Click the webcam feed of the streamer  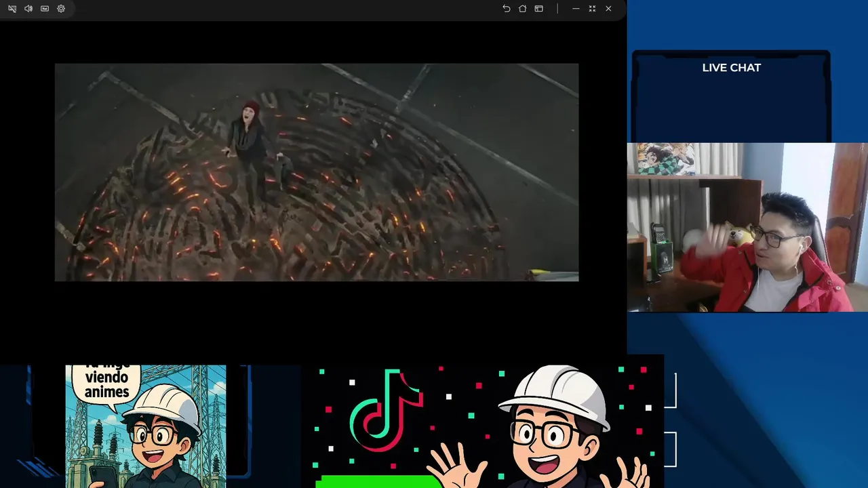(x=747, y=227)
